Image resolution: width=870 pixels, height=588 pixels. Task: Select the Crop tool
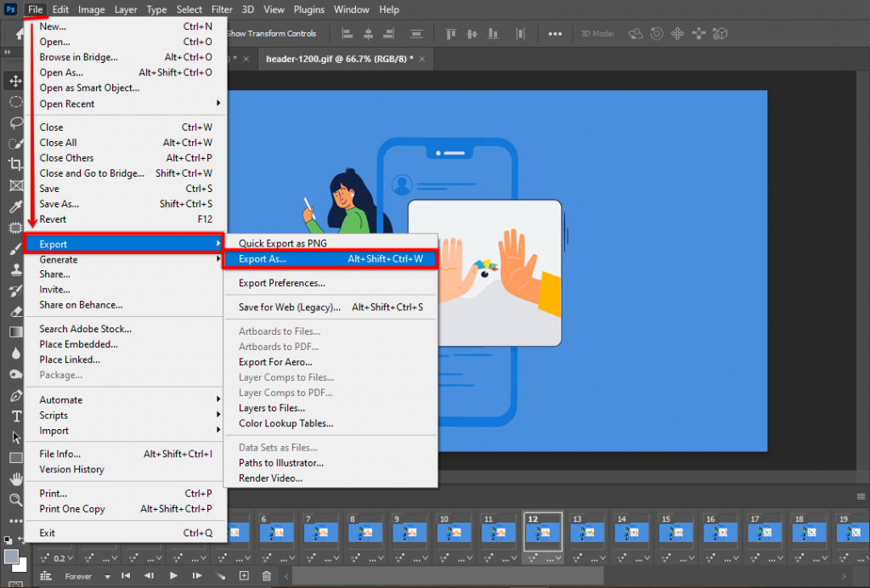[14, 163]
